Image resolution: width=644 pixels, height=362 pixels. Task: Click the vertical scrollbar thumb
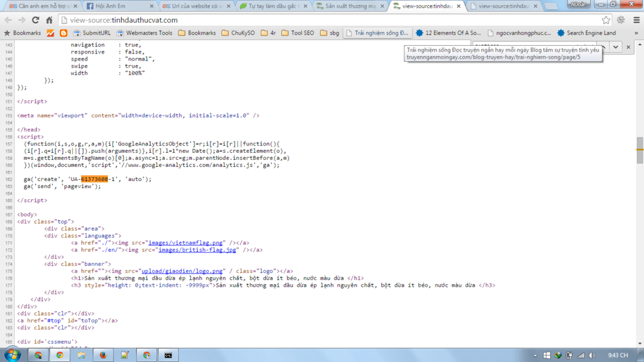(639, 150)
